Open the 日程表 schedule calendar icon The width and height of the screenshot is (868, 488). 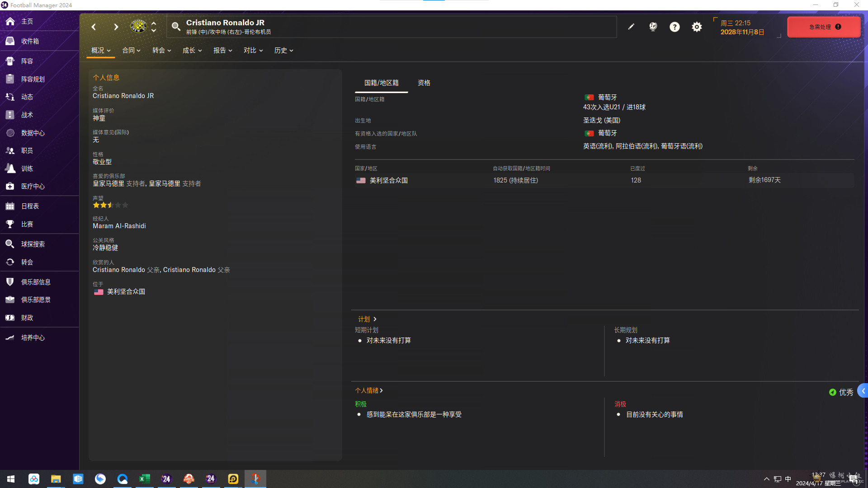pyautogui.click(x=10, y=206)
